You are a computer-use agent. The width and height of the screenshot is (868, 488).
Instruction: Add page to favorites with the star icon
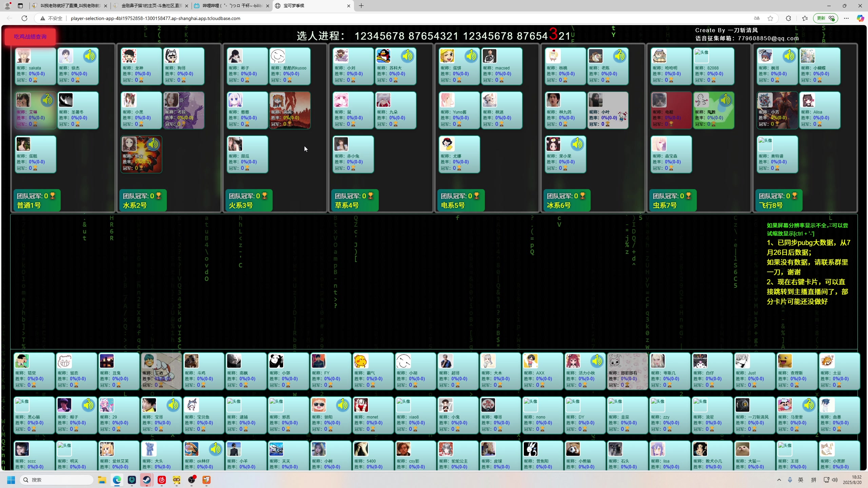coord(770,18)
